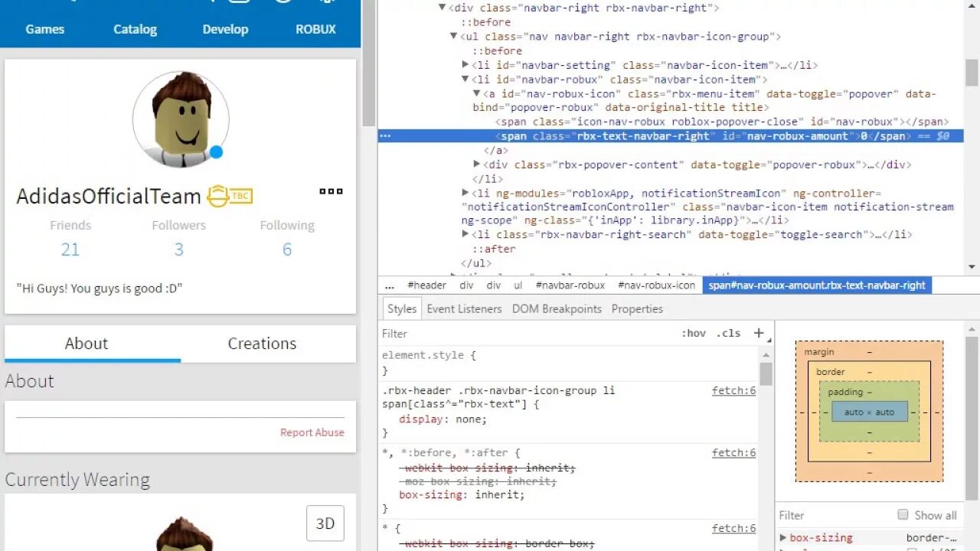Viewport: 980px width, 551px height.
Task: Focus the computed styles Filter field
Action: click(x=835, y=516)
